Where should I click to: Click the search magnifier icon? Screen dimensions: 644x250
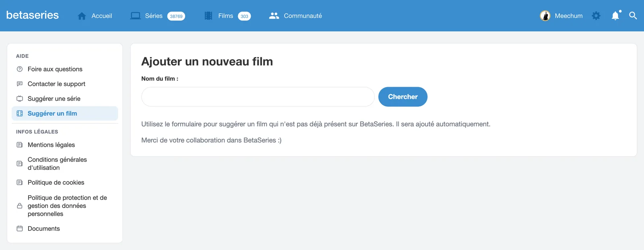[633, 16]
